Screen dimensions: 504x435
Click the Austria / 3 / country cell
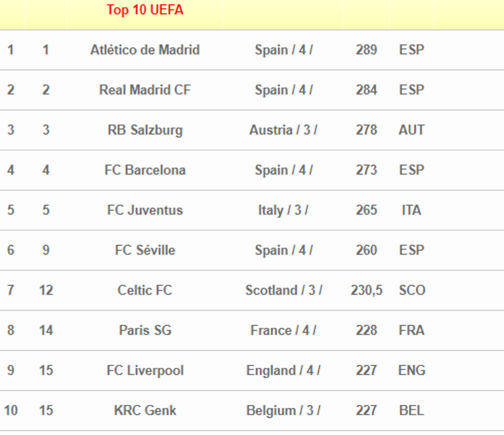coord(283,130)
